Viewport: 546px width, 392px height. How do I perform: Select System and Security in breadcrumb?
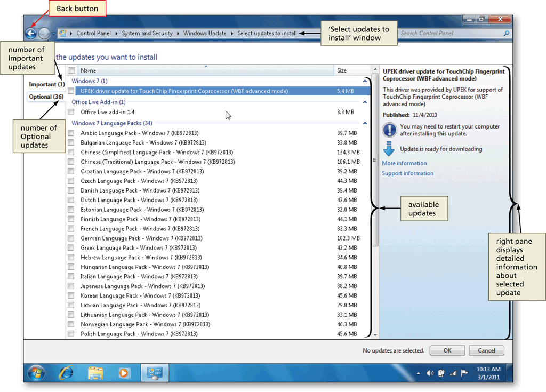coord(147,33)
